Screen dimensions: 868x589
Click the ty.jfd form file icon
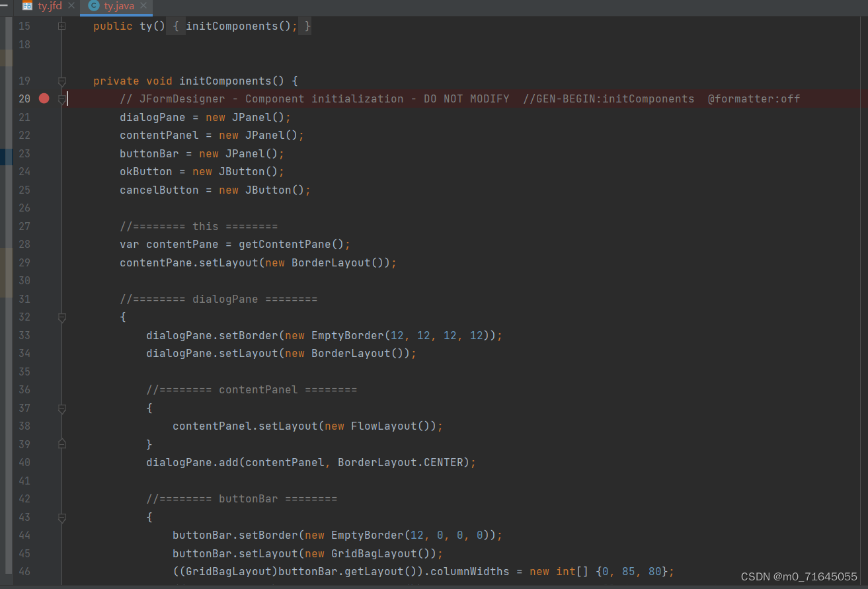pos(27,6)
